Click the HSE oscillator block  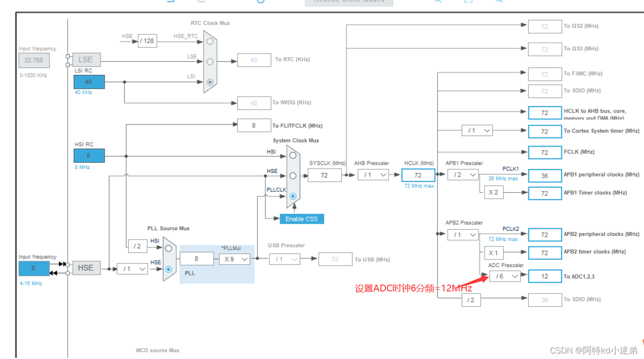(x=86, y=268)
